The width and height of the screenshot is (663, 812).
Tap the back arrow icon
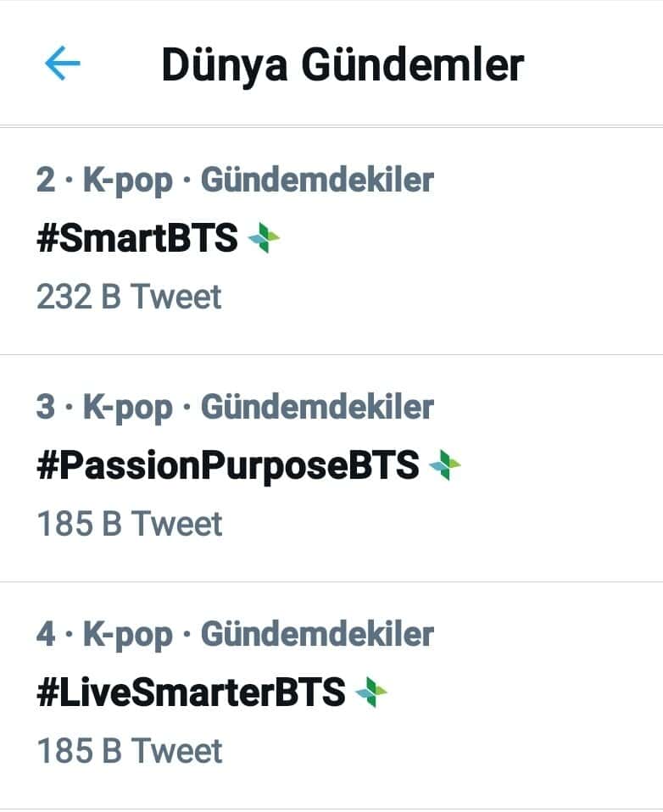62,64
